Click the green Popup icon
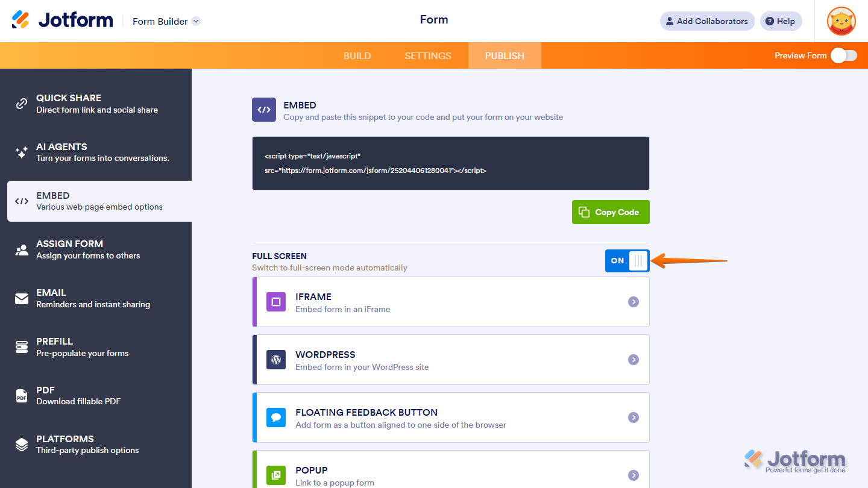The height and width of the screenshot is (488, 868). (x=276, y=475)
